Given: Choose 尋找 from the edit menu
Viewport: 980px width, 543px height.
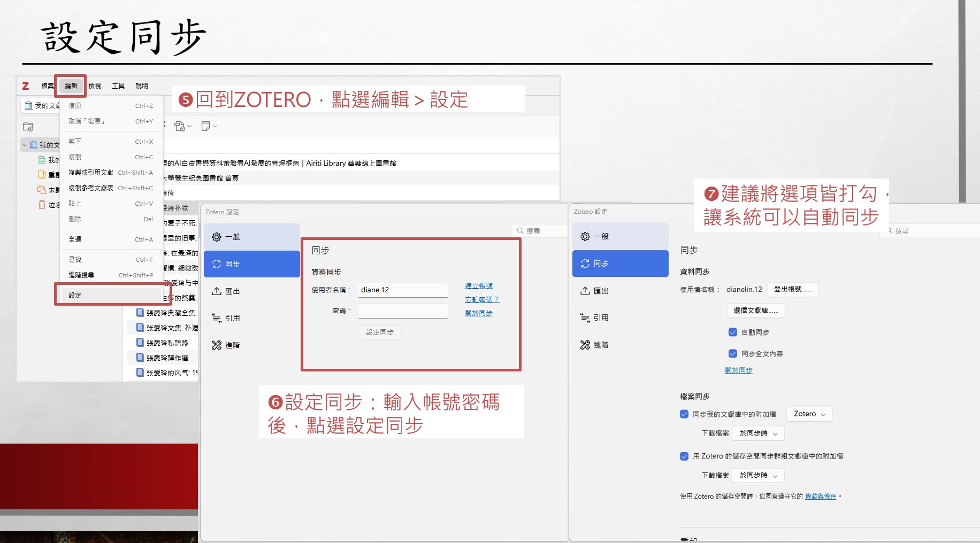Looking at the screenshot, I should pos(111,260).
